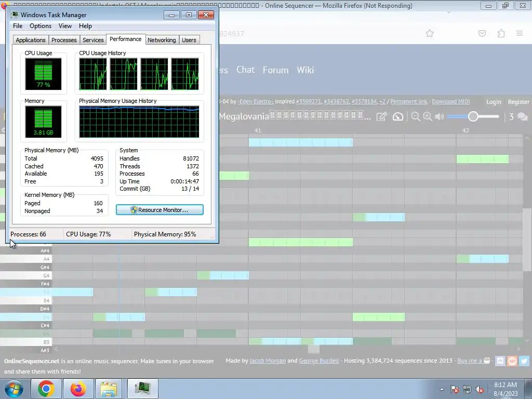Open Firefox extensions puzzle icon
The image size is (532, 399).
501,33
